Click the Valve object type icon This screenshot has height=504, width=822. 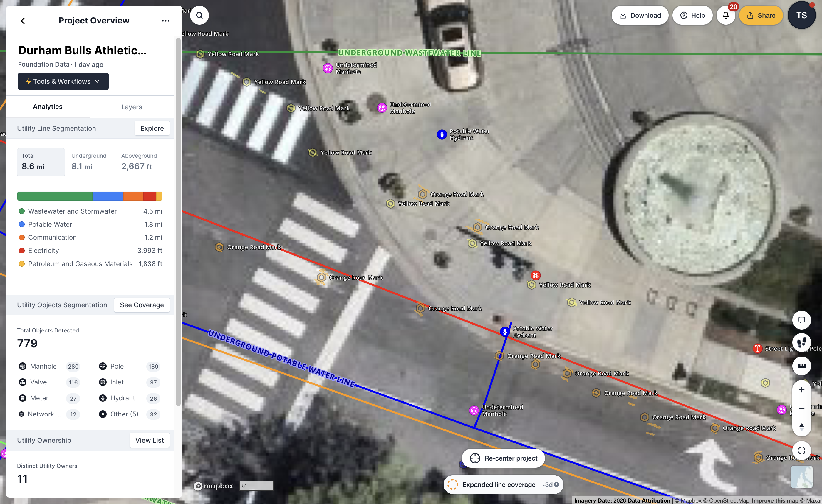pyautogui.click(x=22, y=382)
